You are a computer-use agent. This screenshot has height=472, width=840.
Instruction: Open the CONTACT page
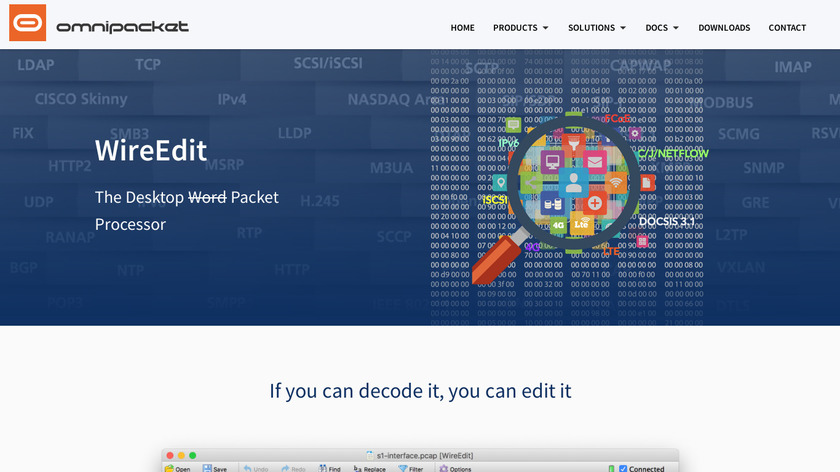point(787,28)
